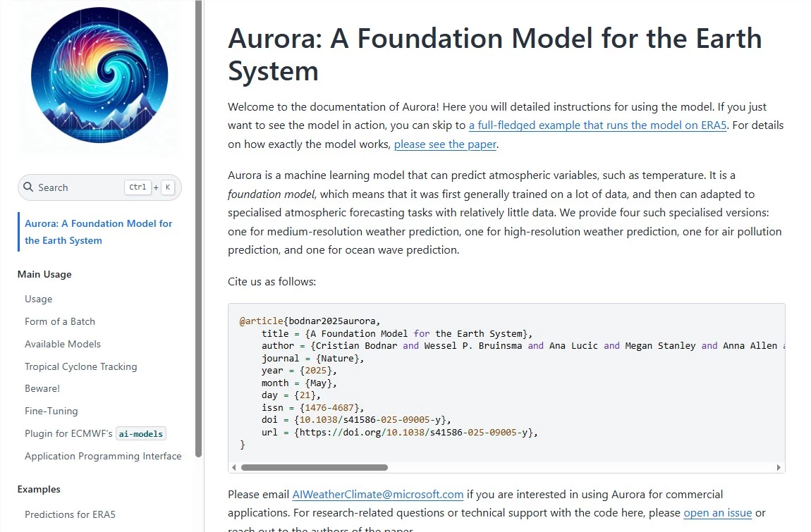Click the ai-models badge in the sidebar
The image size is (811, 532).
click(x=140, y=433)
